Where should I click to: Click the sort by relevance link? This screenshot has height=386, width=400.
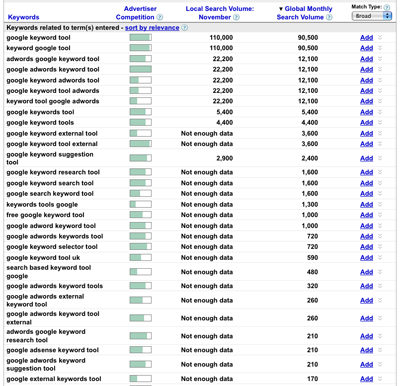[x=152, y=28]
